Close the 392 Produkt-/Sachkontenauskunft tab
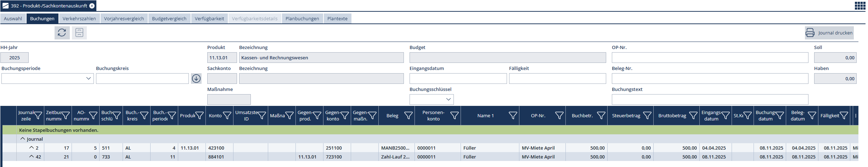 [x=92, y=6]
